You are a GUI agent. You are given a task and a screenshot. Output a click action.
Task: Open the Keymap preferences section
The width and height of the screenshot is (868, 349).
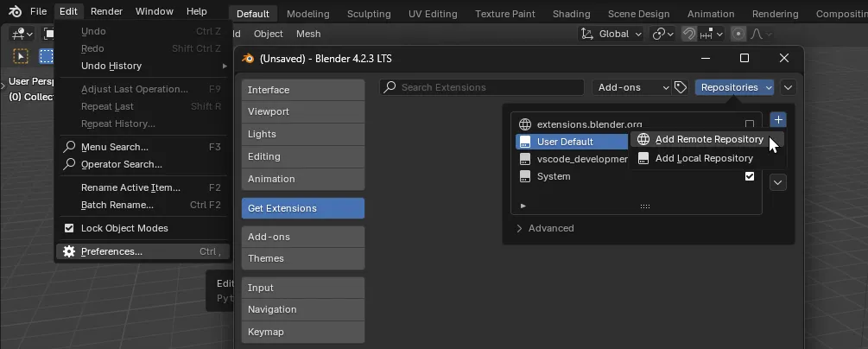pos(303,333)
